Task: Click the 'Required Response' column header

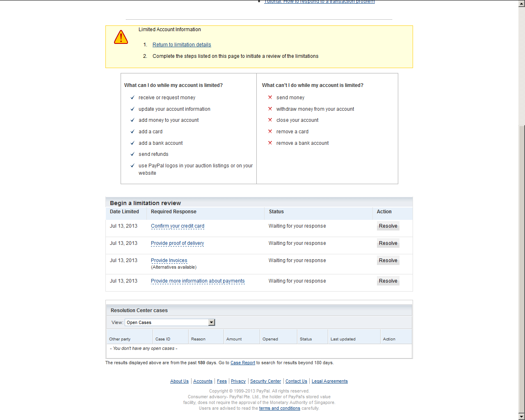Action: click(x=173, y=212)
